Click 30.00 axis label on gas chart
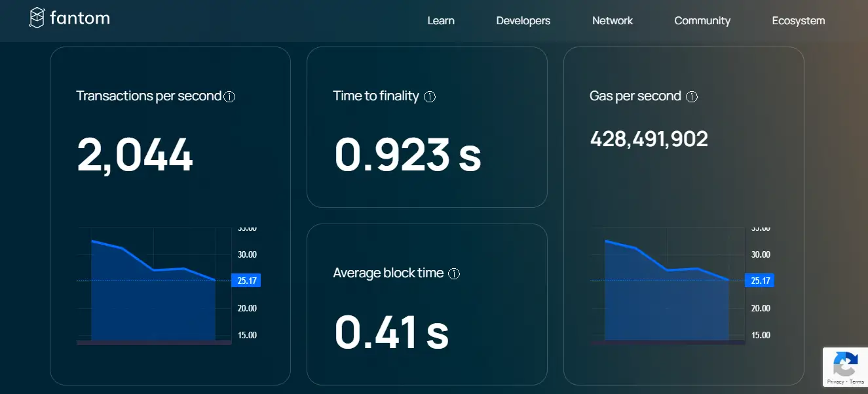The image size is (868, 394). click(761, 254)
